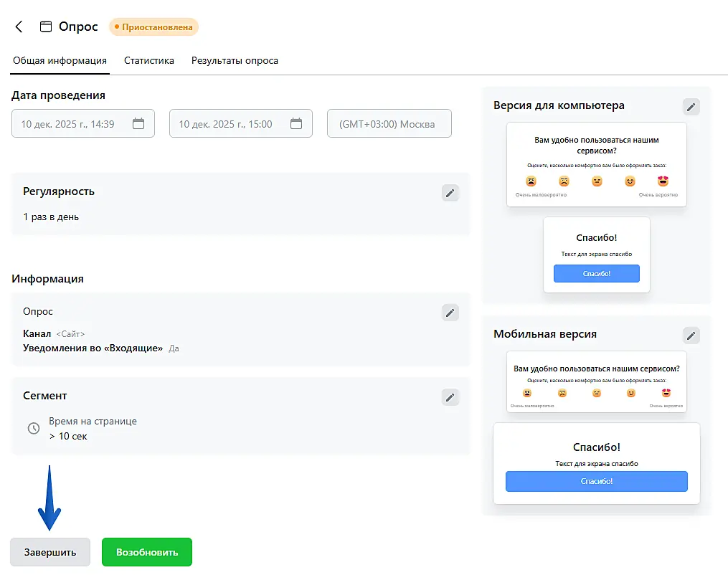This screenshot has height=575, width=728.
Task: Edit the Информация block with pencil icon
Action: point(450,312)
